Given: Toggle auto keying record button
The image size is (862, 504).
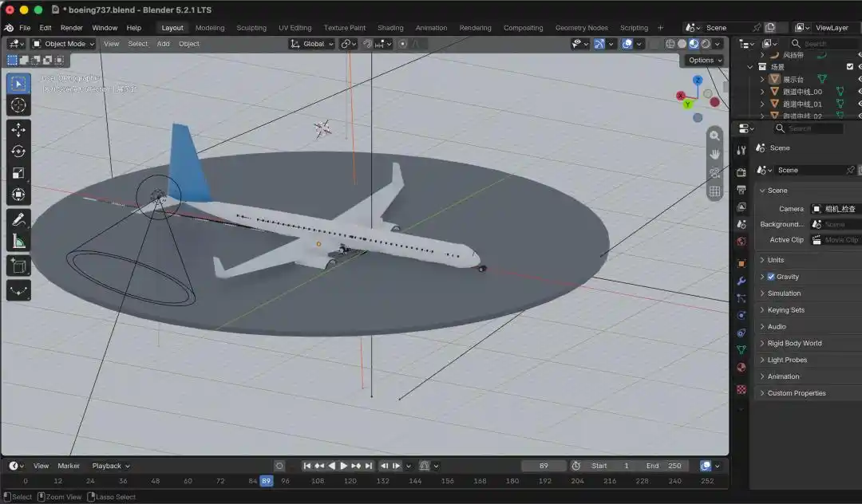Looking at the screenshot, I should pos(279,466).
